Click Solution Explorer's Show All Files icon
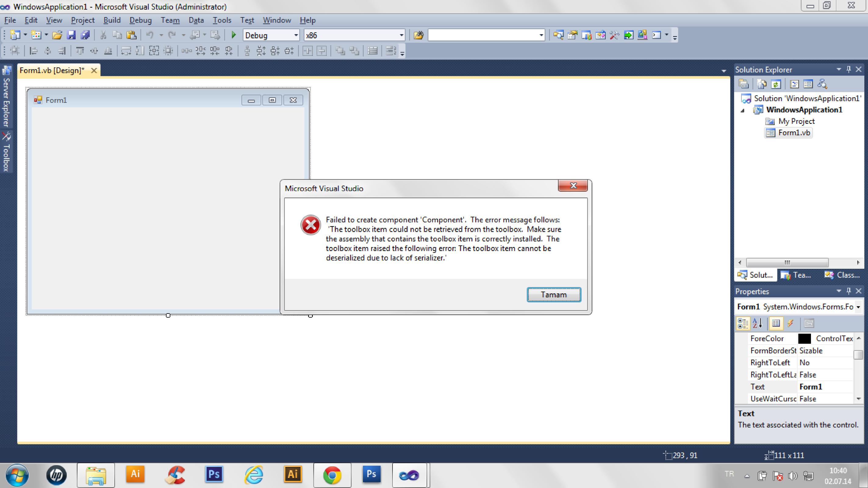868x488 pixels. click(x=762, y=84)
